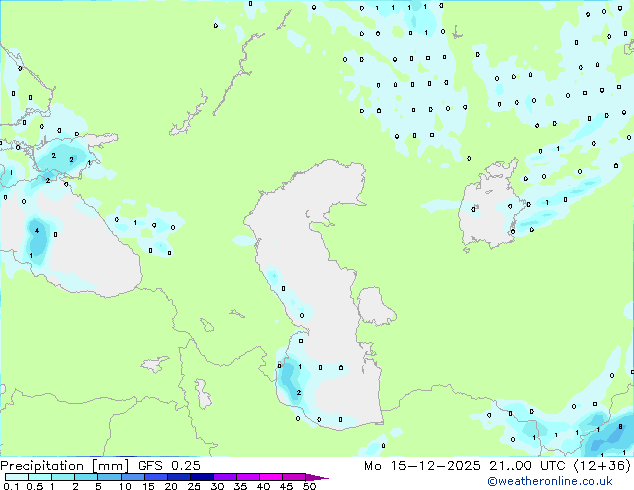Click the 25–30 mm dark navy legend box
The image size is (634, 490).
202,477
